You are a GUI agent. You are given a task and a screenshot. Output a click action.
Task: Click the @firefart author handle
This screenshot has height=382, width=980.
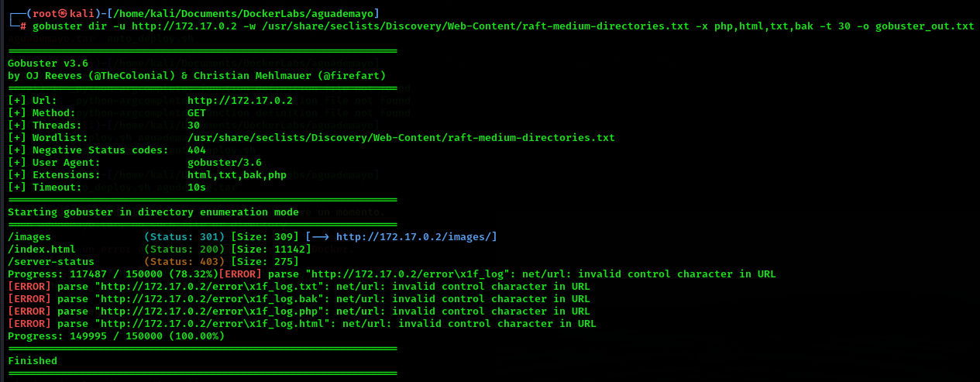click(x=351, y=76)
